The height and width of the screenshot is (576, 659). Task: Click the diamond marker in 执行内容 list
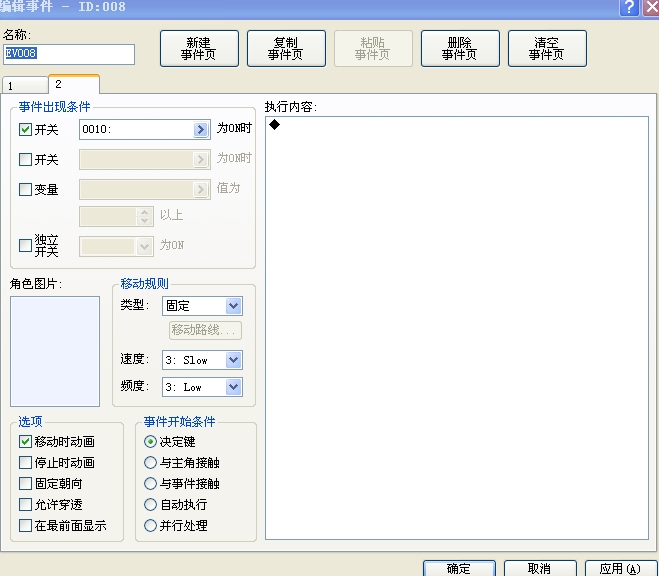point(274,124)
